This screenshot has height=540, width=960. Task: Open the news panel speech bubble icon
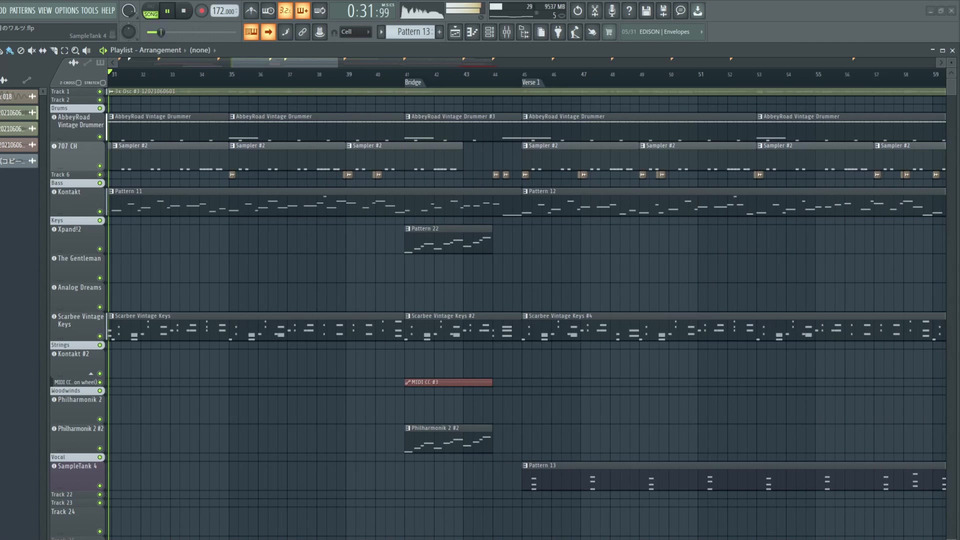pos(680,11)
